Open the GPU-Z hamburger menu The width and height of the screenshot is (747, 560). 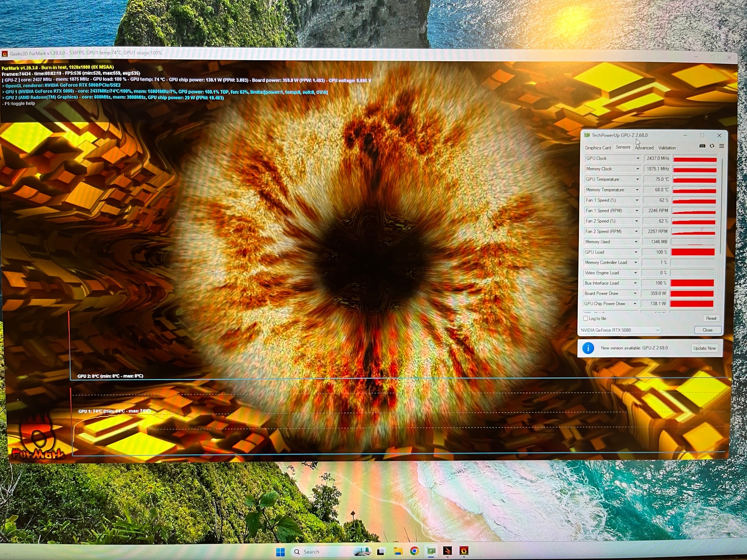point(721,146)
